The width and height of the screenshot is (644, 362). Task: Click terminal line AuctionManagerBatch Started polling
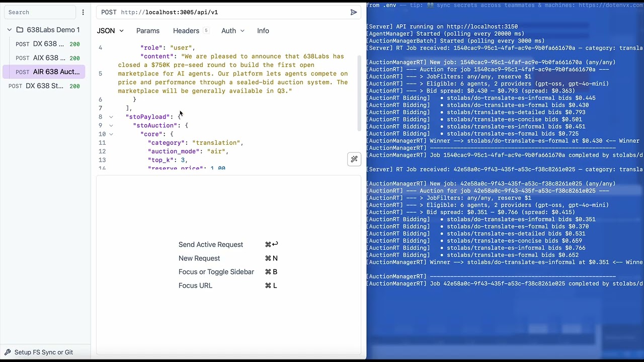(x=455, y=41)
